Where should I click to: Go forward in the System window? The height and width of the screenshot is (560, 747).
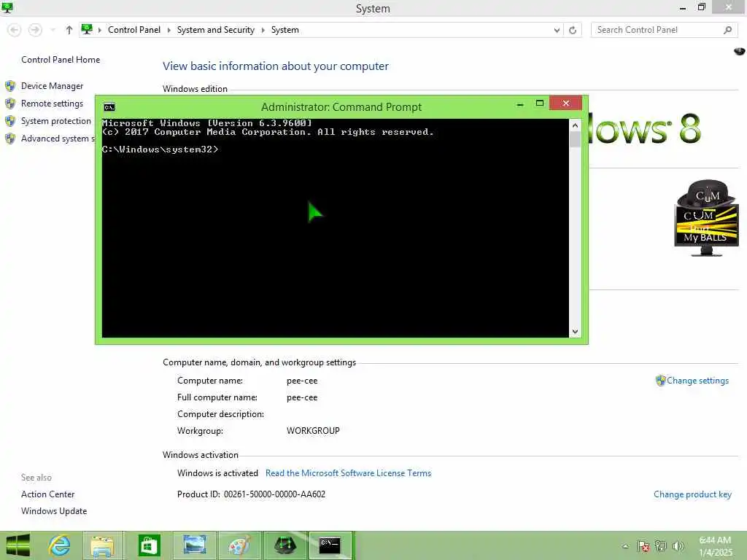[x=35, y=30]
